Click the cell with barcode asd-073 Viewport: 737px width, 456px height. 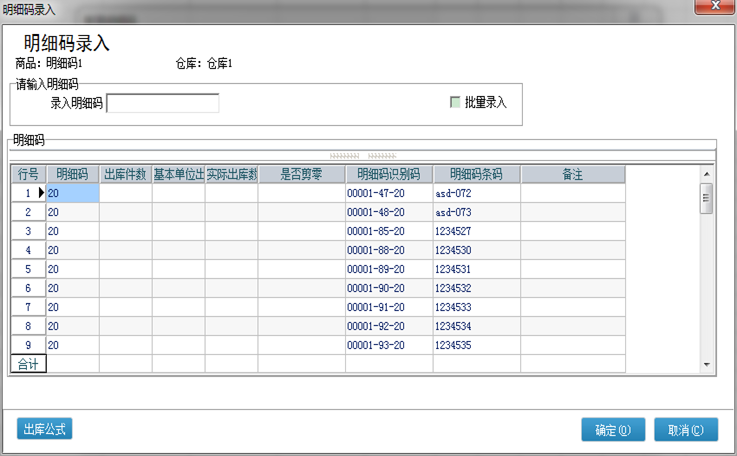click(476, 212)
